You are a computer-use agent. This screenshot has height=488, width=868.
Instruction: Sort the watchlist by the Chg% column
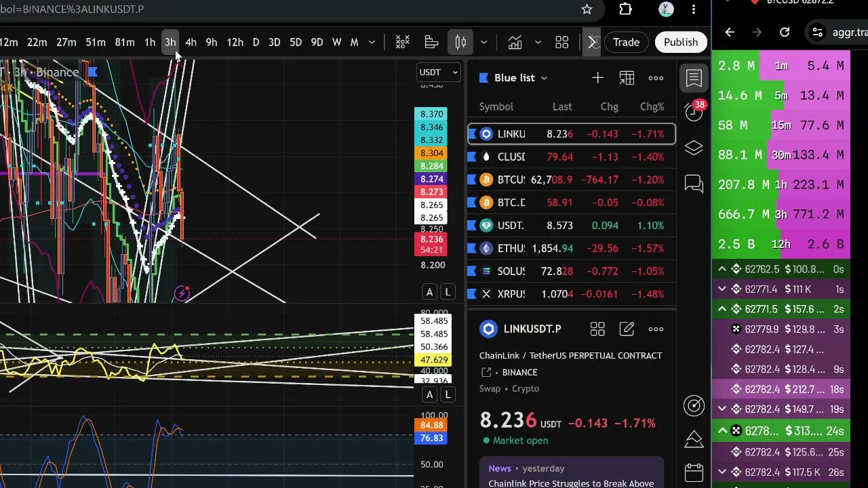pyautogui.click(x=652, y=106)
